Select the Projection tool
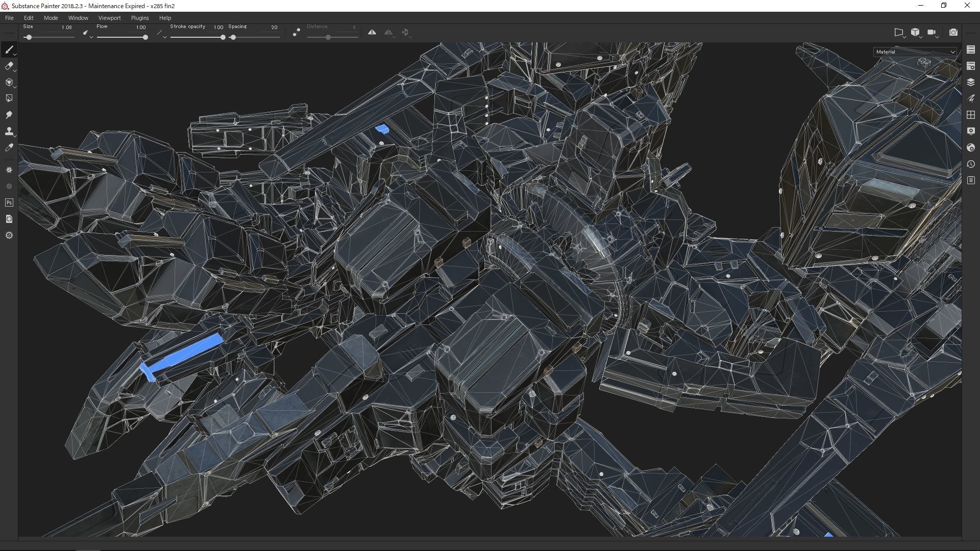 click(9, 82)
